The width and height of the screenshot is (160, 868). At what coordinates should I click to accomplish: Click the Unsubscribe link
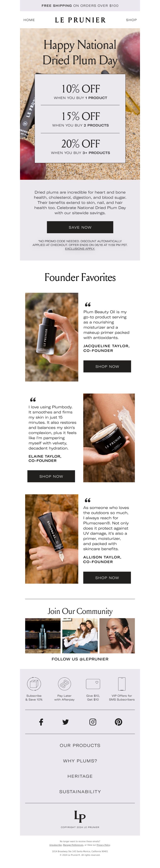pos(55,845)
